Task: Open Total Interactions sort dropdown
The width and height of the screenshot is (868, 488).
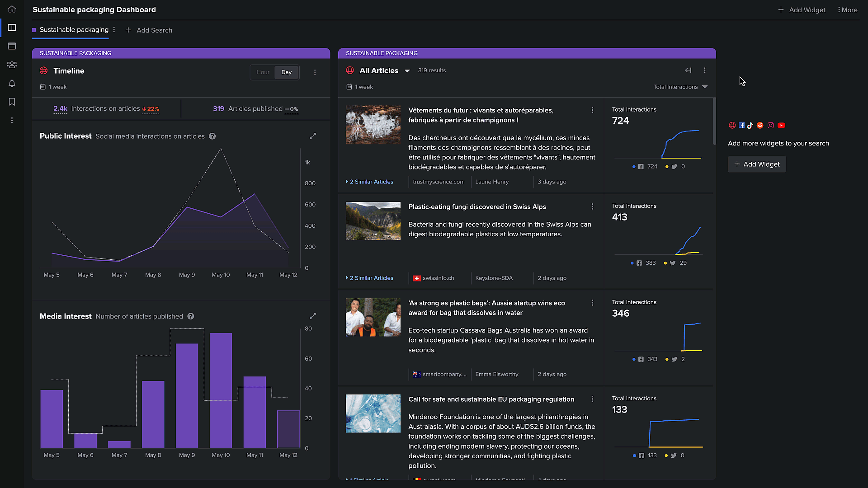Action: pyautogui.click(x=680, y=87)
